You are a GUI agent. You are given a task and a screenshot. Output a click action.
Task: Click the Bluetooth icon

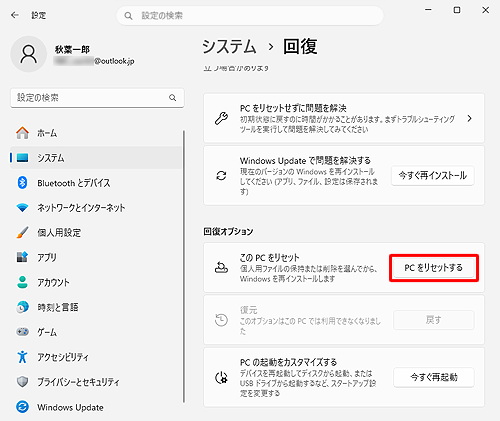click(x=22, y=182)
